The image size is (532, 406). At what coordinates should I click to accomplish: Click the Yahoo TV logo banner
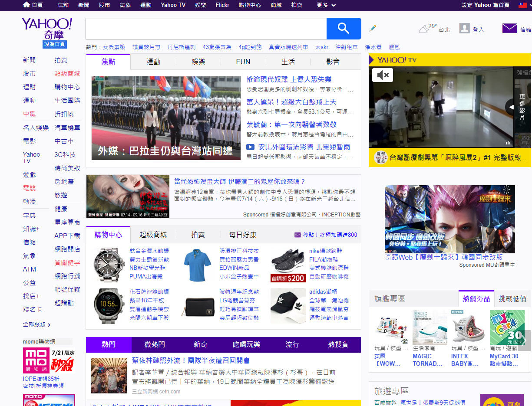(397, 60)
